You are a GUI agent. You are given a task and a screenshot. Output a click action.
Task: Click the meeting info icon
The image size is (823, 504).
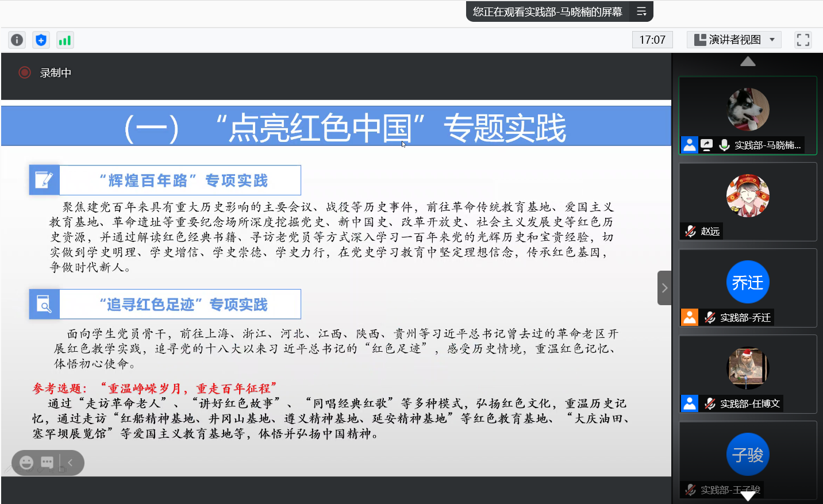pyautogui.click(x=17, y=40)
